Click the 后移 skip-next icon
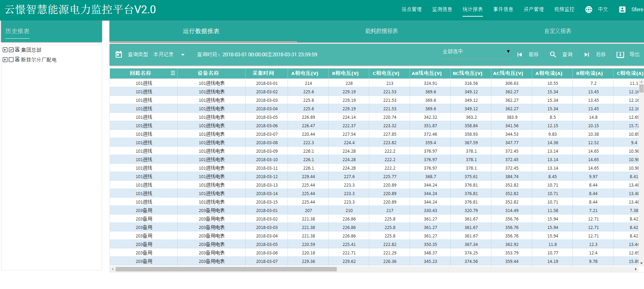Screen dimensions: 644x289 (x=587, y=55)
